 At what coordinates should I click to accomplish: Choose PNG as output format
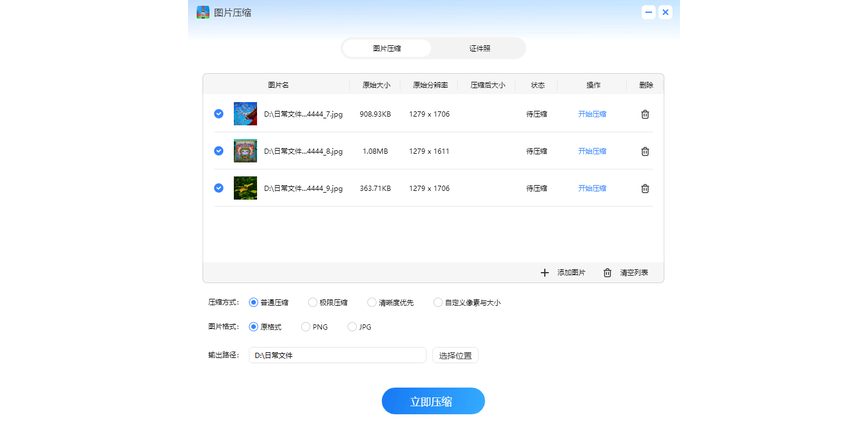306,327
